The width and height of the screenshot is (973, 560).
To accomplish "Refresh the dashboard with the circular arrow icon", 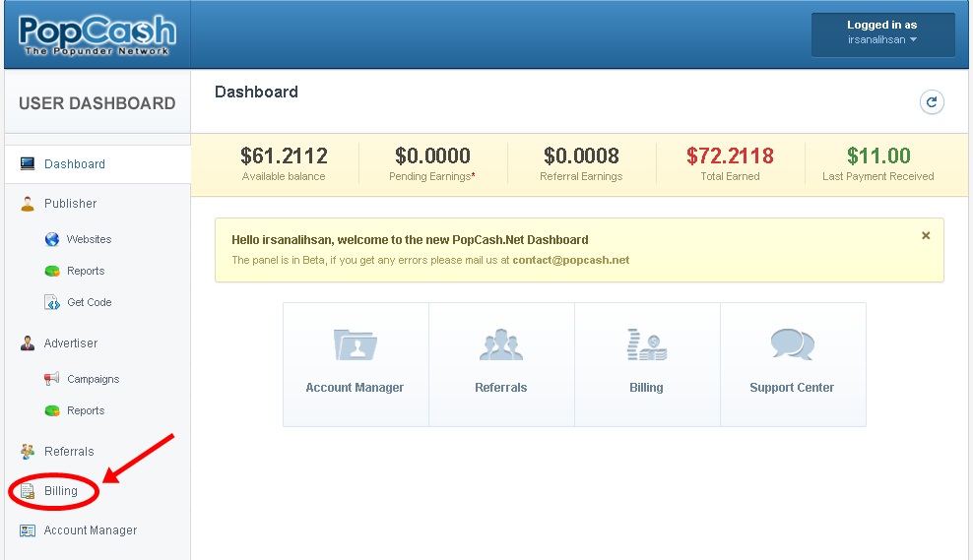I will [932, 102].
